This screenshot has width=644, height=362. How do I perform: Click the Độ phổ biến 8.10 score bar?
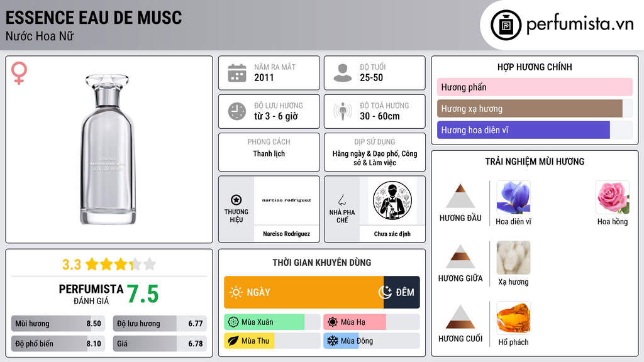click(x=58, y=344)
